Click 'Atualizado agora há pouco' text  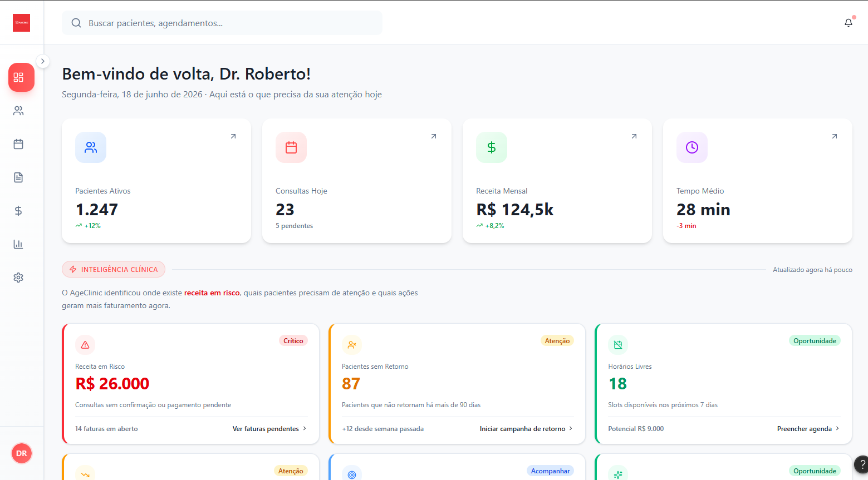(812, 270)
